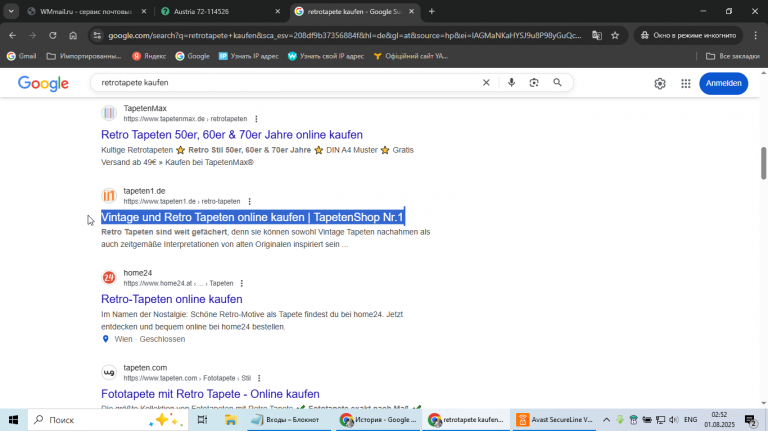768x431 pixels.
Task: Switch to Avast SecureLine VPN window
Action: pyautogui.click(x=555, y=420)
